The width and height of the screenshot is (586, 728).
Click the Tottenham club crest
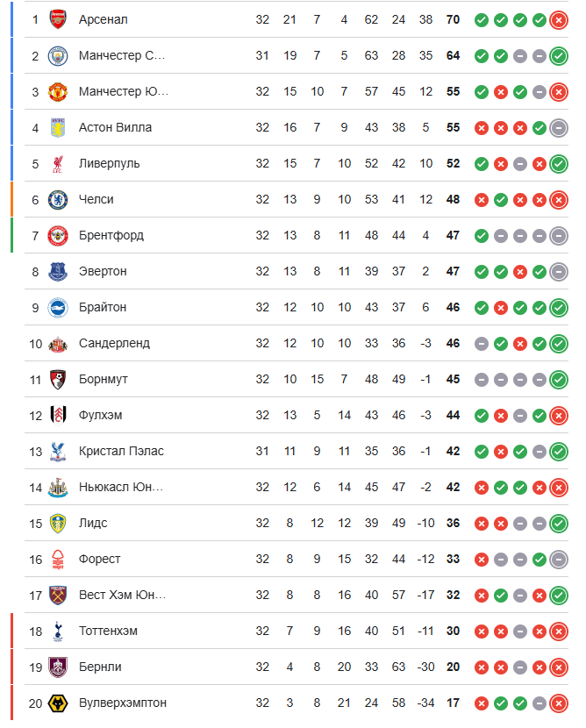coord(58,631)
